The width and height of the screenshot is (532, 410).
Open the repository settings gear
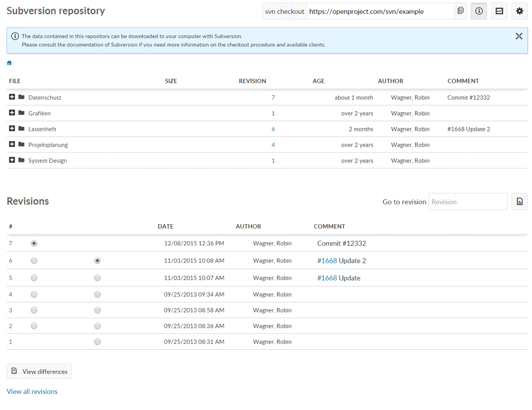click(x=519, y=11)
